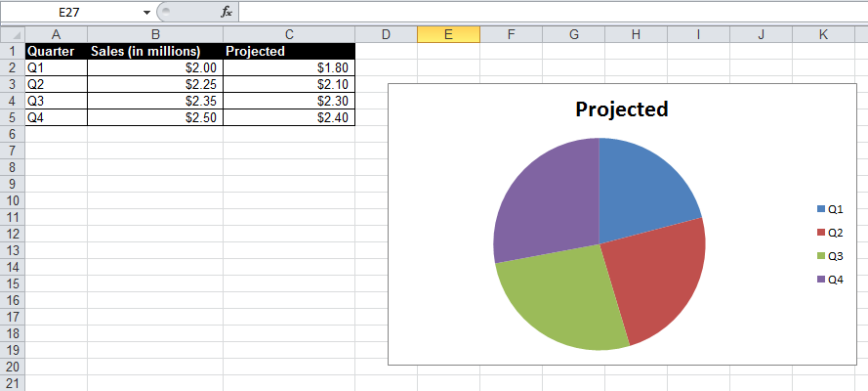Click the green Q3 legend swatch
This screenshot has height=391, width=868.
[821, 256]
